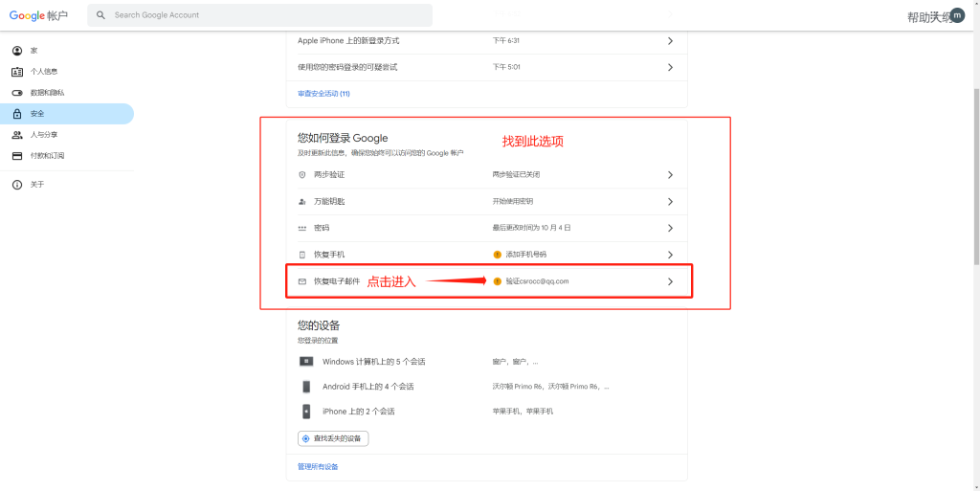Open the 关于 sidebar item
The height and width of the screenshot is (491, 980).
[x=67, y=185]
